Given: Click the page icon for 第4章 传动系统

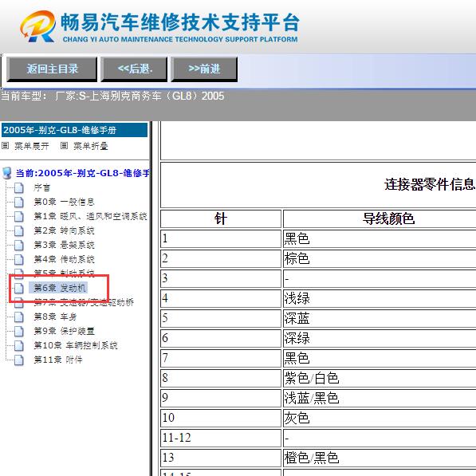Looking at the screenshot, I should [x=19, y=260].
